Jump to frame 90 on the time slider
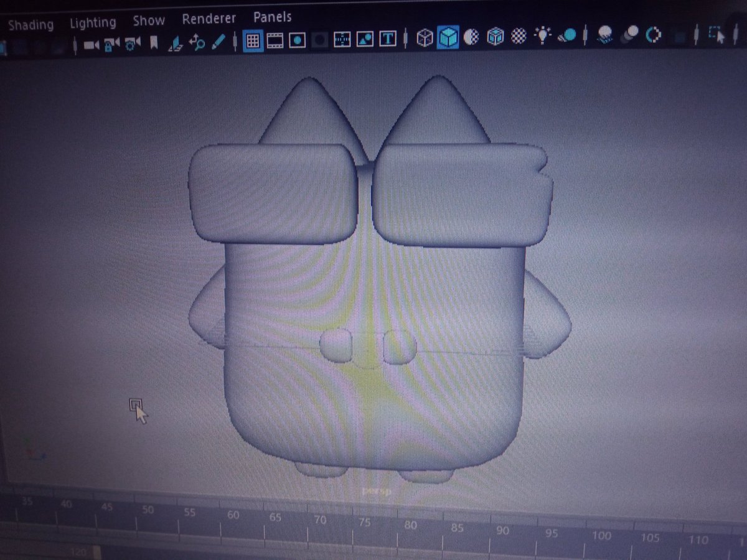Image resolution: width=747 pixels, height=560 pixels. tap(503, 531)
